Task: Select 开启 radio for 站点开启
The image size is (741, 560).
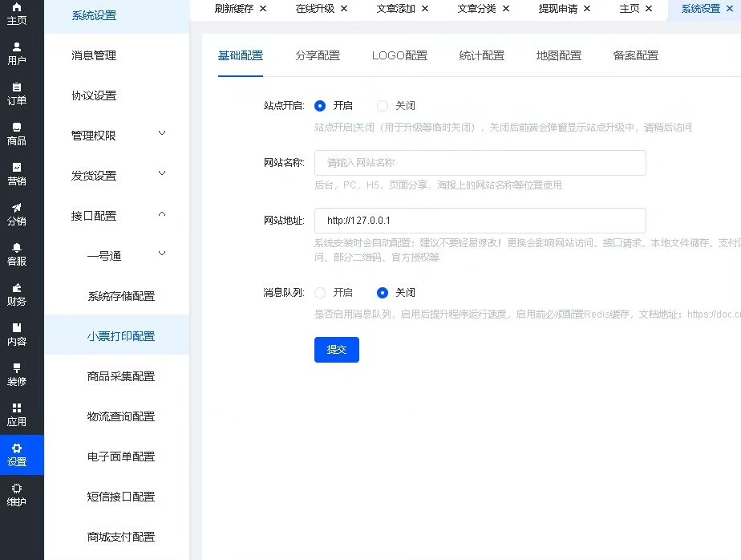Action: [x=320, y=106]
